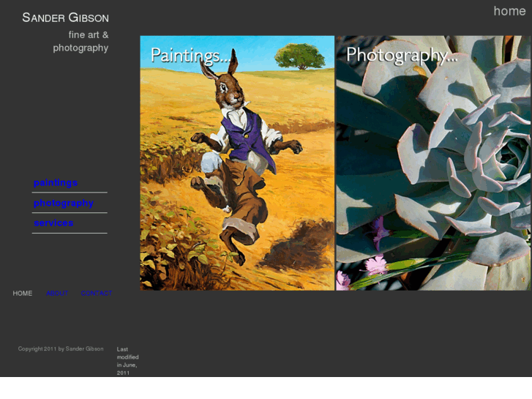Click the Photography succulent image

tap(433, 163)
